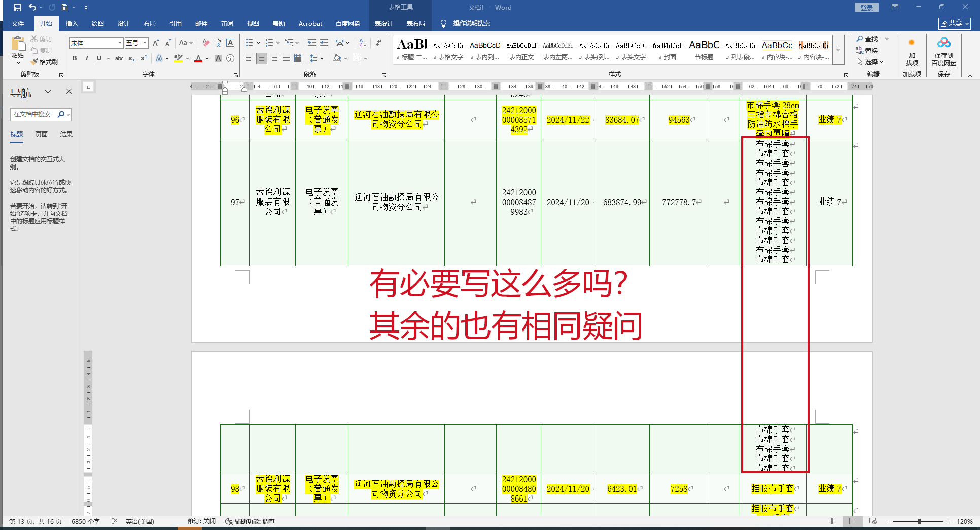Toggle Italic formatting
Image resolution: width=980 pixels, height=530 pixels.
pyautogui.click(x=87, y=58)
